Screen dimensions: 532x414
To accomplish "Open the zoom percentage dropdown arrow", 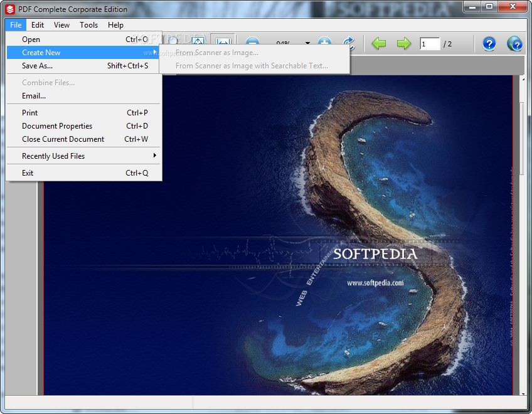I will [x=307, y=43].
